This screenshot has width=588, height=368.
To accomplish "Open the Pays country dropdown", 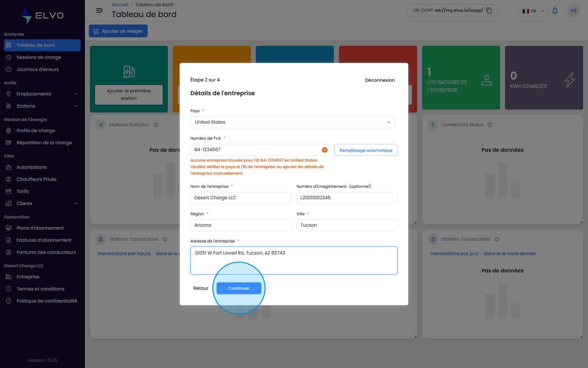I will pyautogui.click(x=293, y=122).
